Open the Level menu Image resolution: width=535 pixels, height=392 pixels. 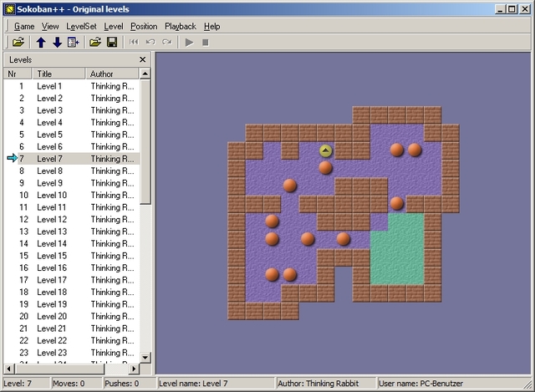tap(114, 26)
